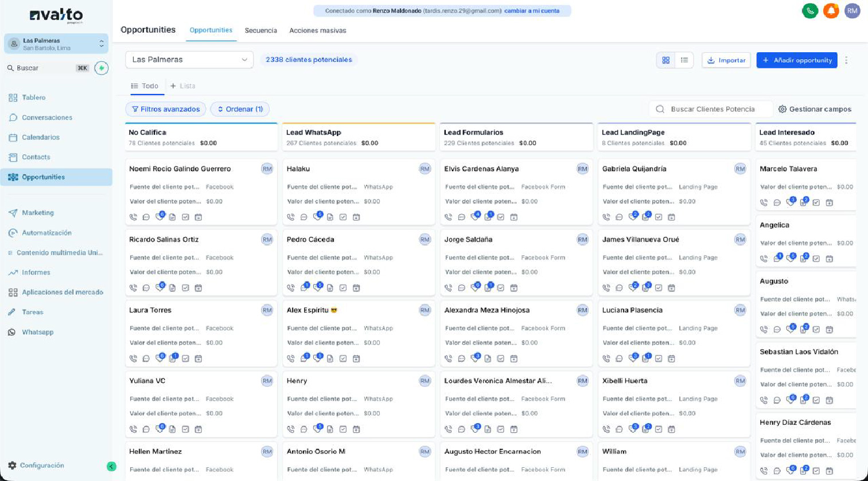The width and height of the screenshot is (868, 481).
Task: Click the Añadir opportunity button
Action: click(796, 60)
